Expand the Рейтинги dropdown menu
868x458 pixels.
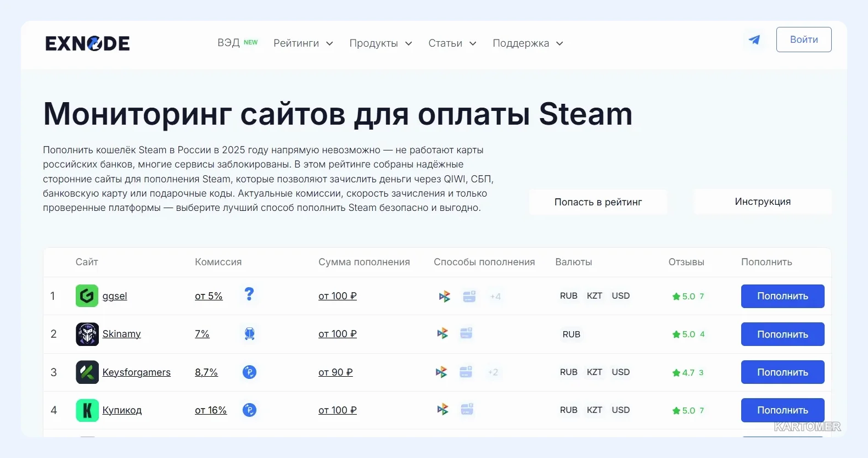point(304,43)
